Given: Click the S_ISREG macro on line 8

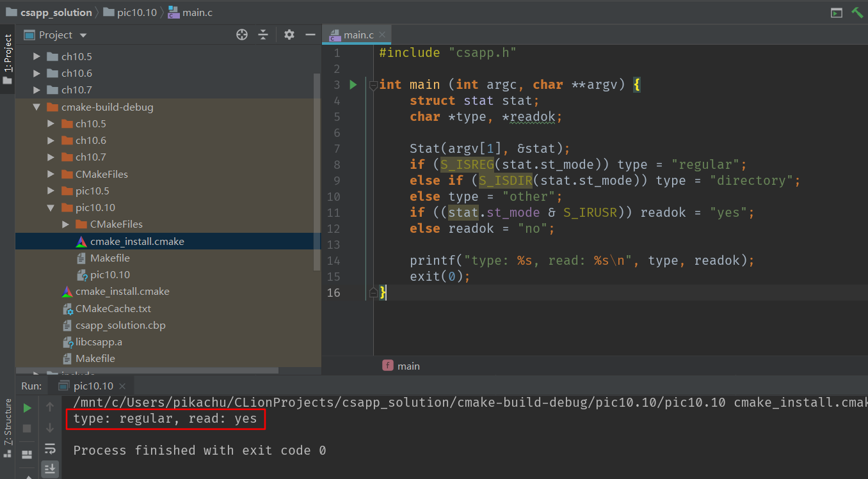Looking at the screenshot, I should [467, 164].
